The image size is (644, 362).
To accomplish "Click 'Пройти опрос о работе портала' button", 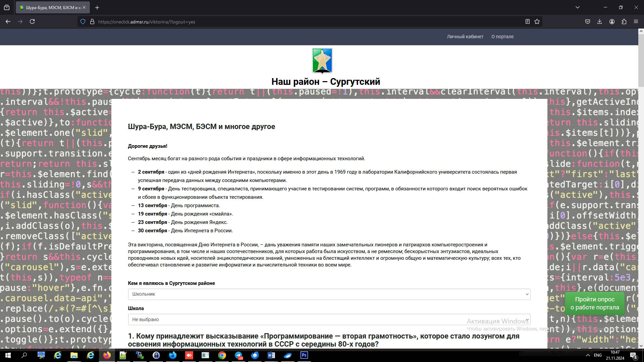I will 594,303.
